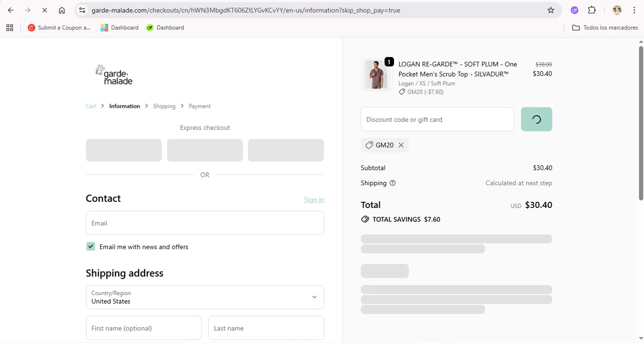Click the Shipping help question mark icon
The height and width of the screenshot is (343, 644).
click(392, 183)
